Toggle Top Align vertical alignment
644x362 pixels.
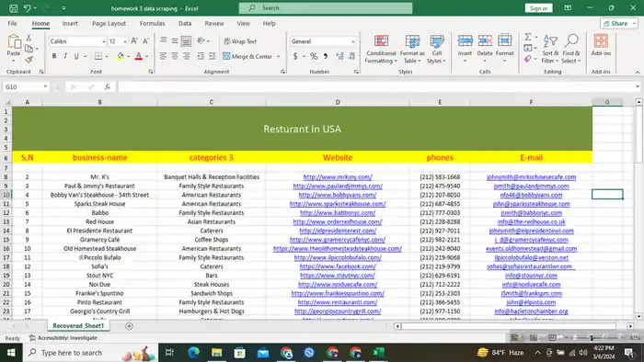[163, 41]
